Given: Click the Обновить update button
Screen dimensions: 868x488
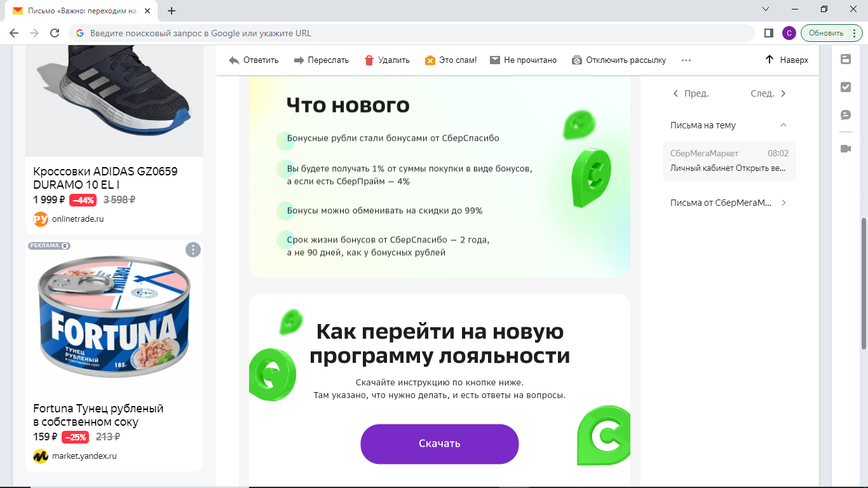Looking at the screenshot, I should [826, 33].
